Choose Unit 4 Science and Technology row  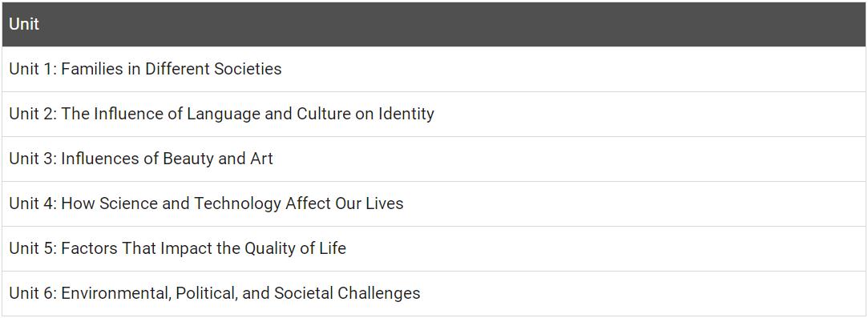tap(434, 203)
